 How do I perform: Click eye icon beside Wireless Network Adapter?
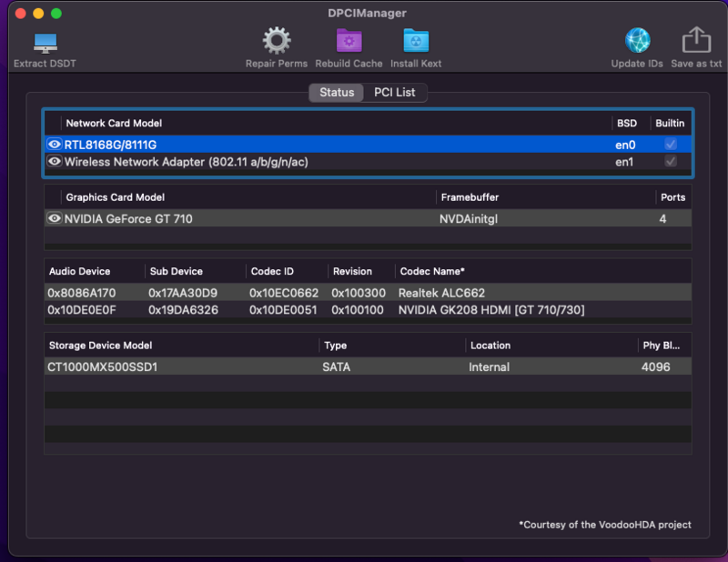click(55, 162)
